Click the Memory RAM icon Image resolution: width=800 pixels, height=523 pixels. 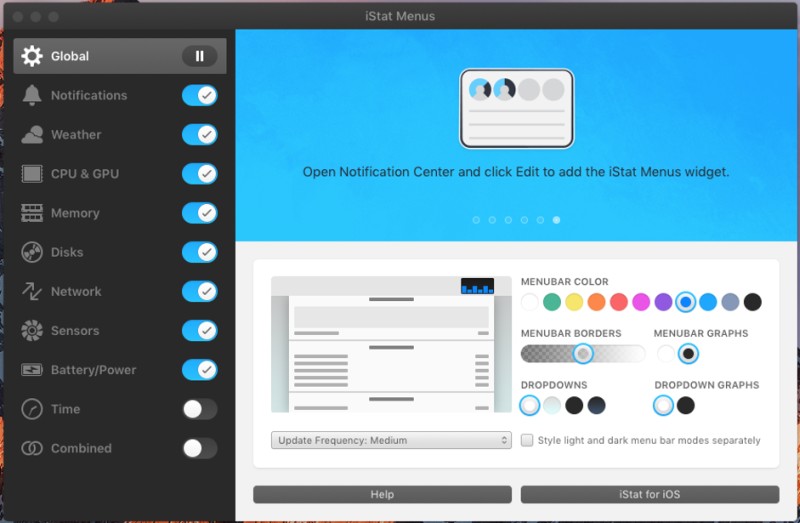click(x=32, y=213)
